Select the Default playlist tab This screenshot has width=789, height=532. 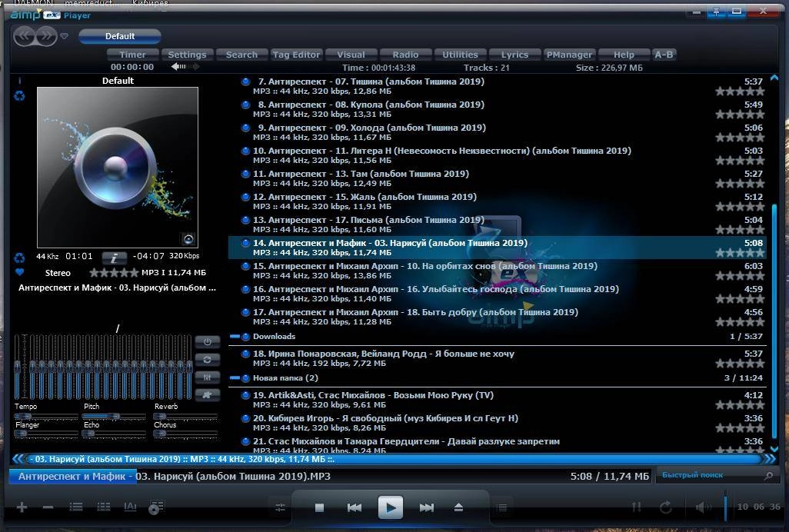[120, 36]
